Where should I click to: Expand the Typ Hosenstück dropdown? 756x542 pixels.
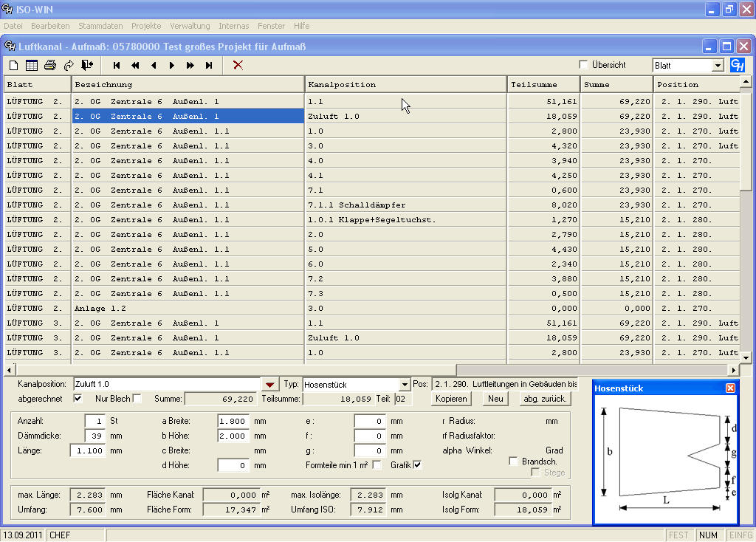pyautogui.click(x=403, y=385)
